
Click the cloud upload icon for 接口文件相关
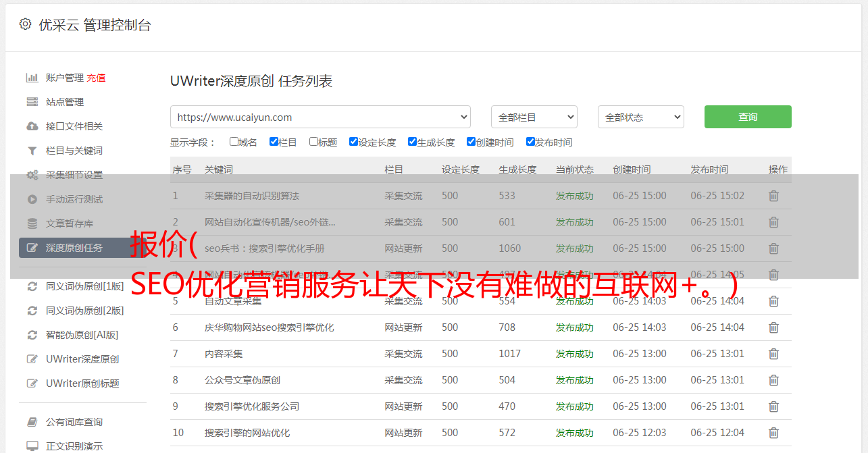point(32,126)
